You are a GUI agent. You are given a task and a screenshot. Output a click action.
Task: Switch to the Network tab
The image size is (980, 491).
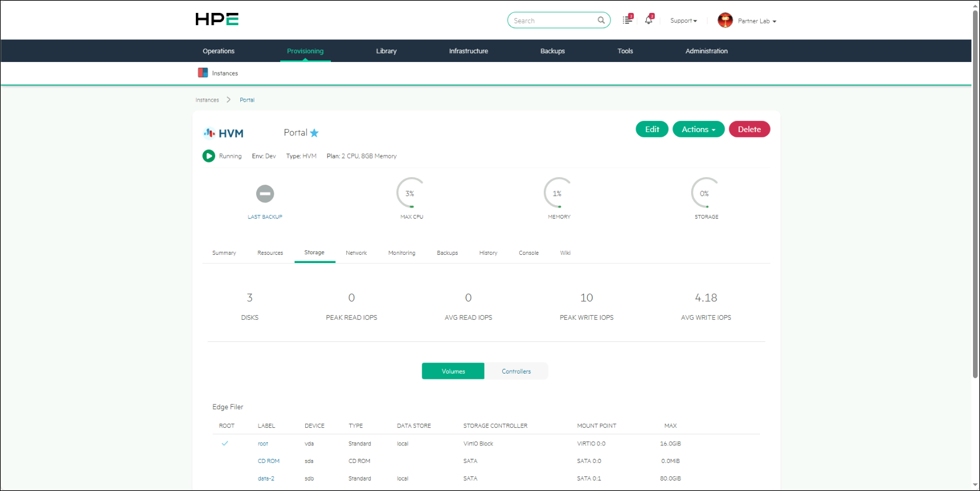coord(356,253)
